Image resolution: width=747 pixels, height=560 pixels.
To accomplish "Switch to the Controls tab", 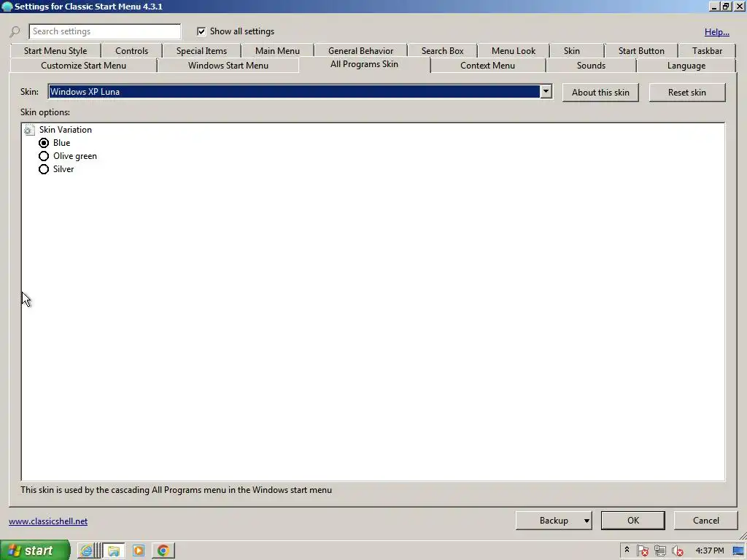I will tap(131, 51).
